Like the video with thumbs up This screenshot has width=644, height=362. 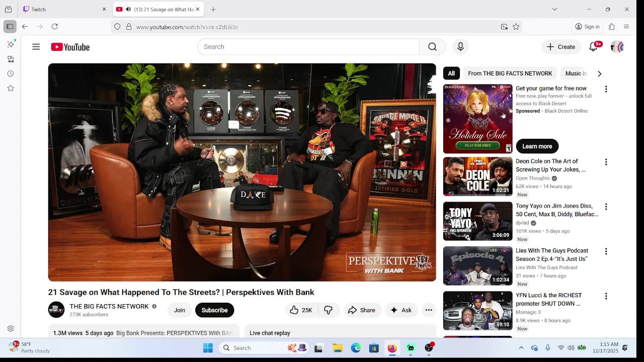click(x=301, y=310)
